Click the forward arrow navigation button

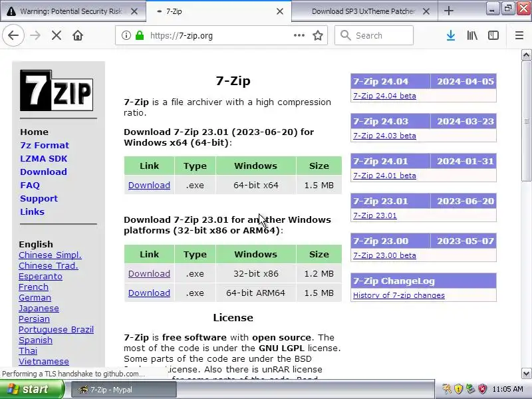pos(35,35)
